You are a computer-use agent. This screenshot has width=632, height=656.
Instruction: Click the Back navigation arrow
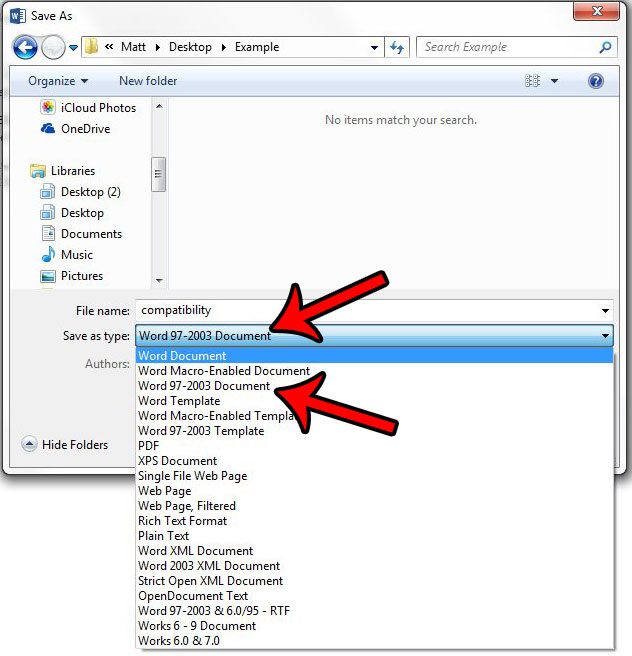pyautogui.click(x=25, y=47)
